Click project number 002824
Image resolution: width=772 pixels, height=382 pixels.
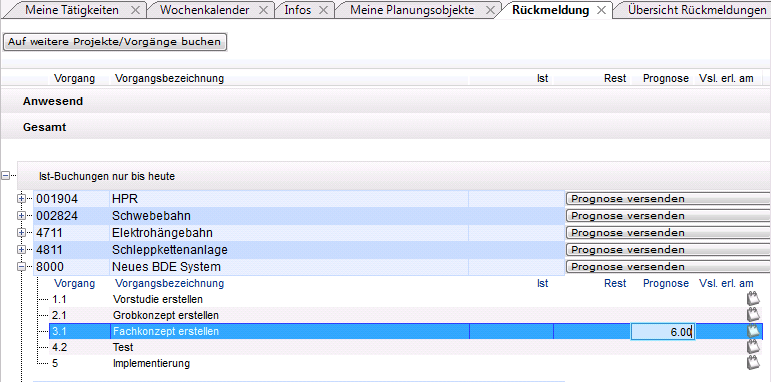(x=57, y=216)
